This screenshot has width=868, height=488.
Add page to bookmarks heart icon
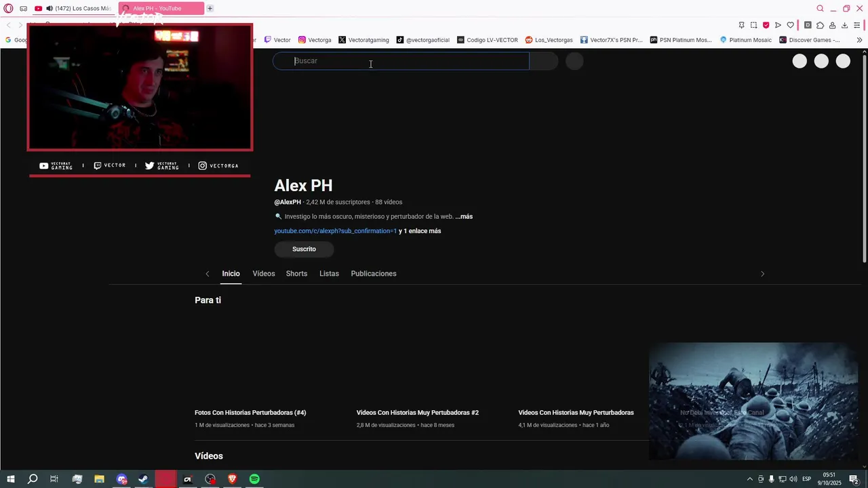(790, 25)
